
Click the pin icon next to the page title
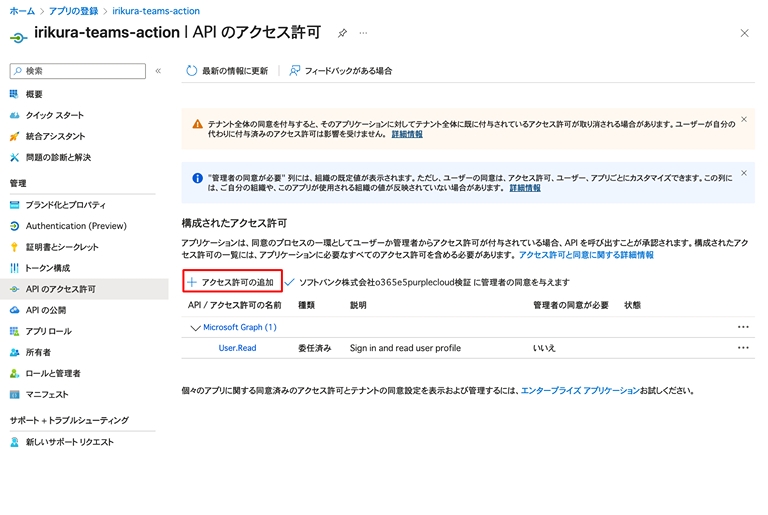tap(342, 33)
